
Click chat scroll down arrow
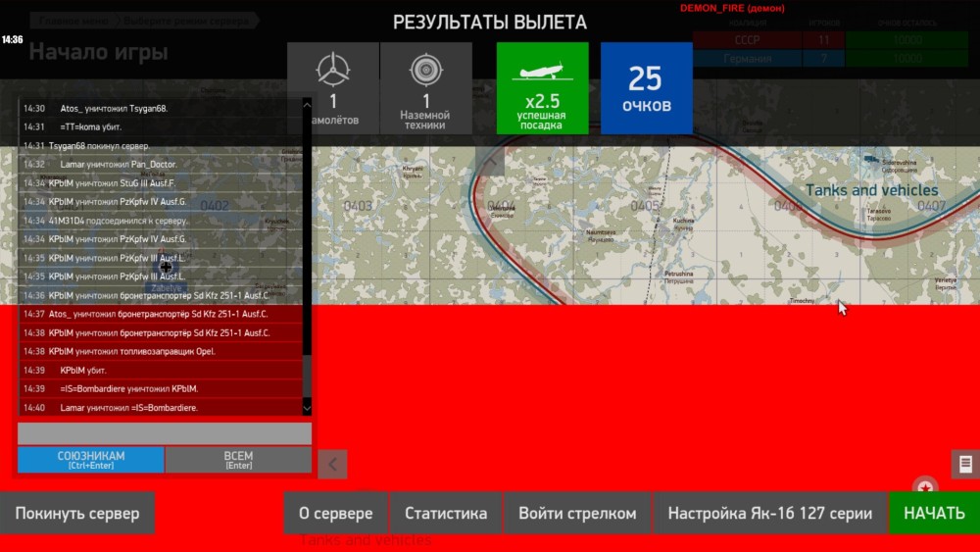click(307, 408)
